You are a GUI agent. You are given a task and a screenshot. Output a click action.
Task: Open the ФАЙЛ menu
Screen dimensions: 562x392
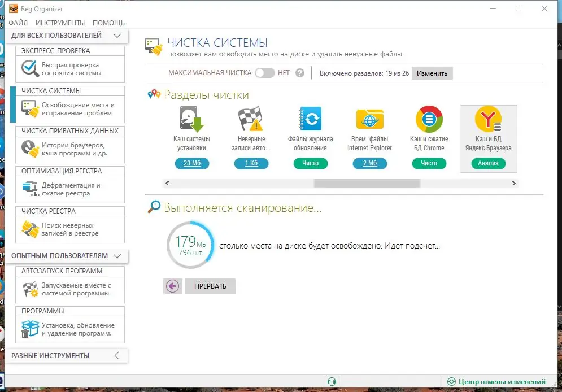pos(18,23)
